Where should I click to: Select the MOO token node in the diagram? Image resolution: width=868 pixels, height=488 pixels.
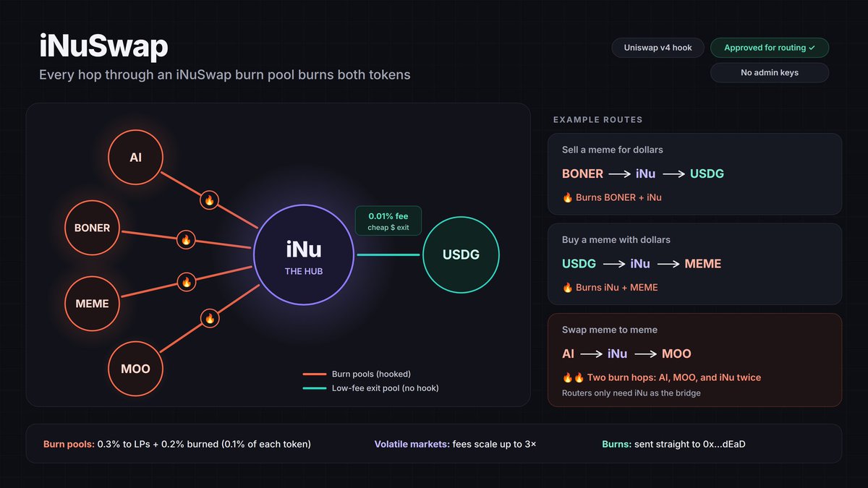(x=135, y=369)
